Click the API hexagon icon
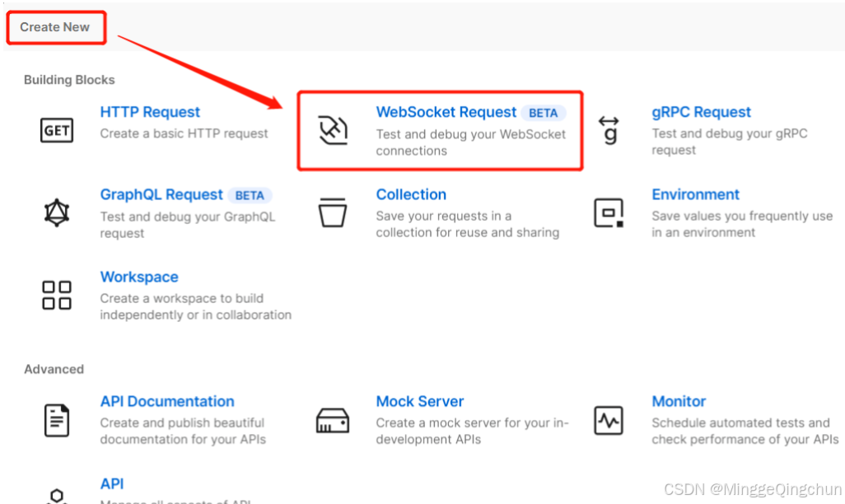Viewport: 845px width, 504px height. pyautogui.click(x=57, y=496)
